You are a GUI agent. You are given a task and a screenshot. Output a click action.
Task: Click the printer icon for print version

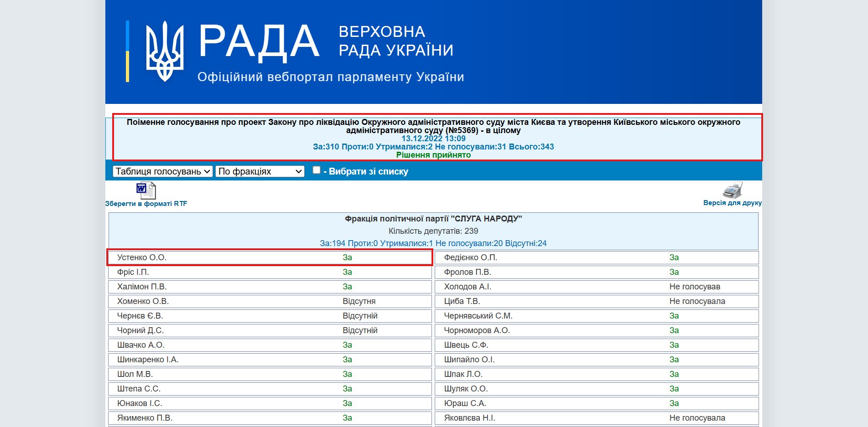[733, 190]
